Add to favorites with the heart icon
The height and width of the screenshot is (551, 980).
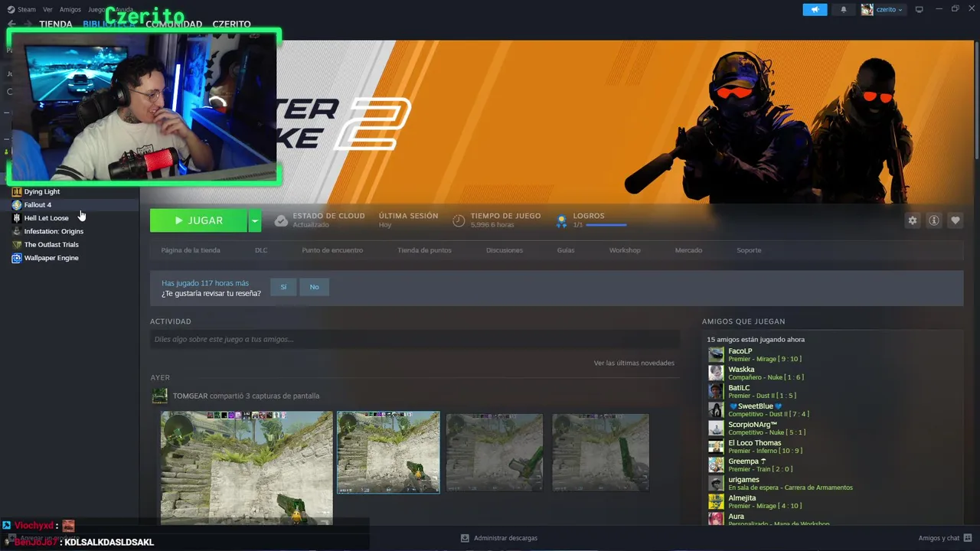coord(955,220)
